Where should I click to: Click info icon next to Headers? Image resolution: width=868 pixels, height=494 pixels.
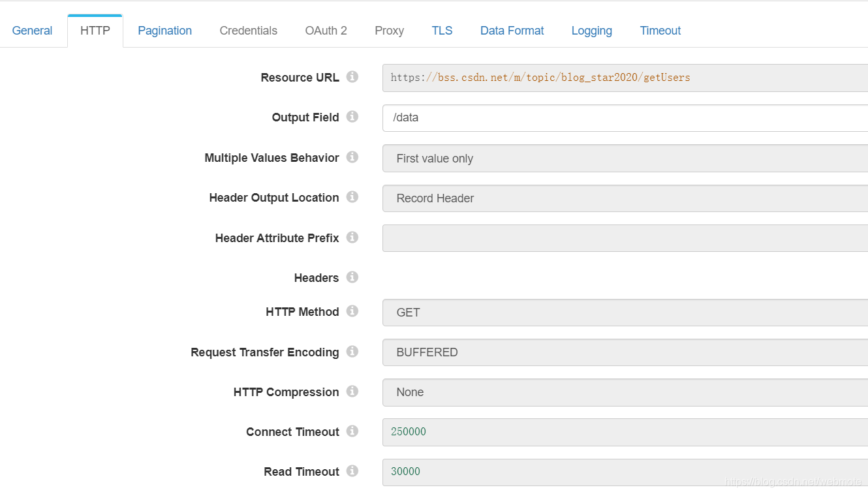point(352,277)
